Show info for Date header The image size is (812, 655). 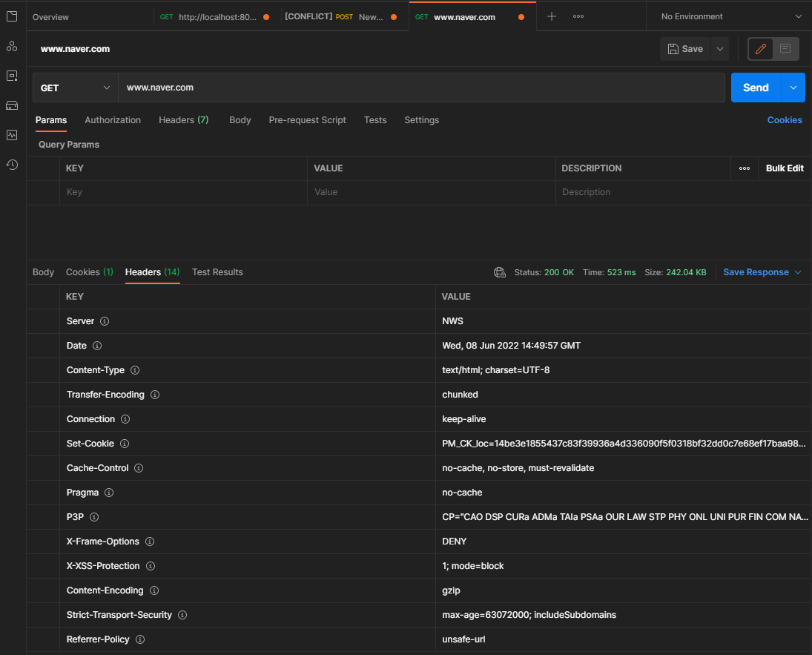coord(97,346)
